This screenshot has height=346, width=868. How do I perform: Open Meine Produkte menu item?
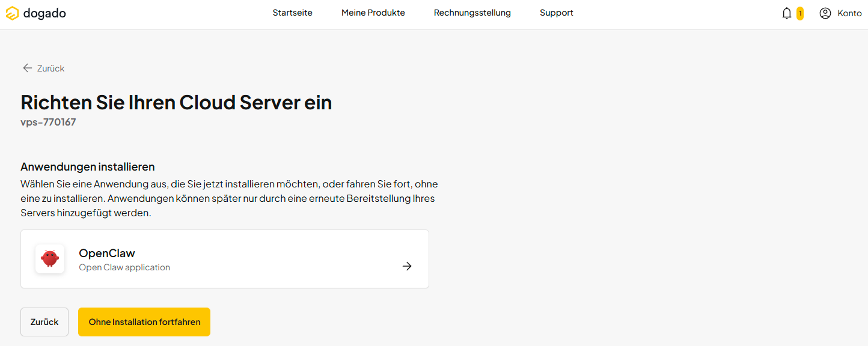click(373, 13)
